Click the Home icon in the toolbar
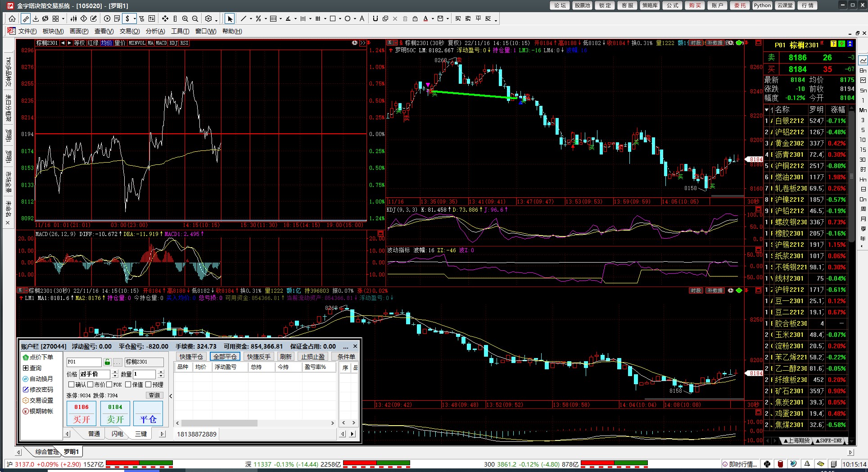 click(x=12, y=18)
